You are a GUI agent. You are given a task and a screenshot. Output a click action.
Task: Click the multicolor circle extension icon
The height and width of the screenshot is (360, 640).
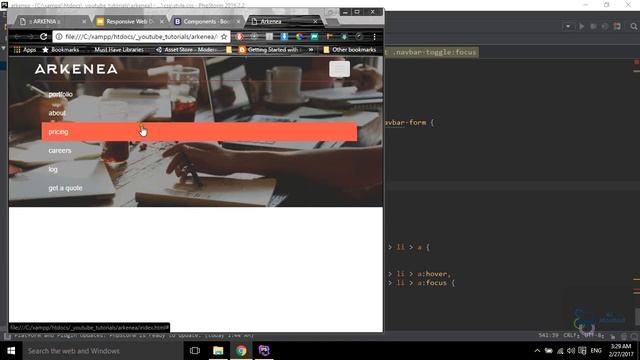point(299,37)
